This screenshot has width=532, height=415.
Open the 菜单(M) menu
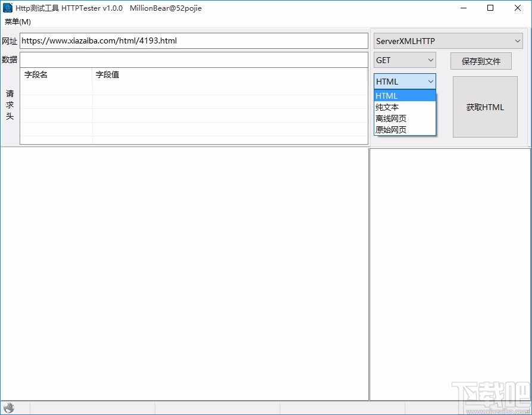coord(17,21)
